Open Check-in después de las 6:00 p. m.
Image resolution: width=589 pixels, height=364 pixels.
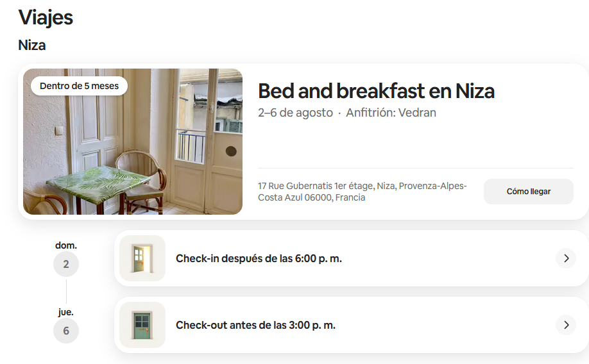click(x=259, y=258)
